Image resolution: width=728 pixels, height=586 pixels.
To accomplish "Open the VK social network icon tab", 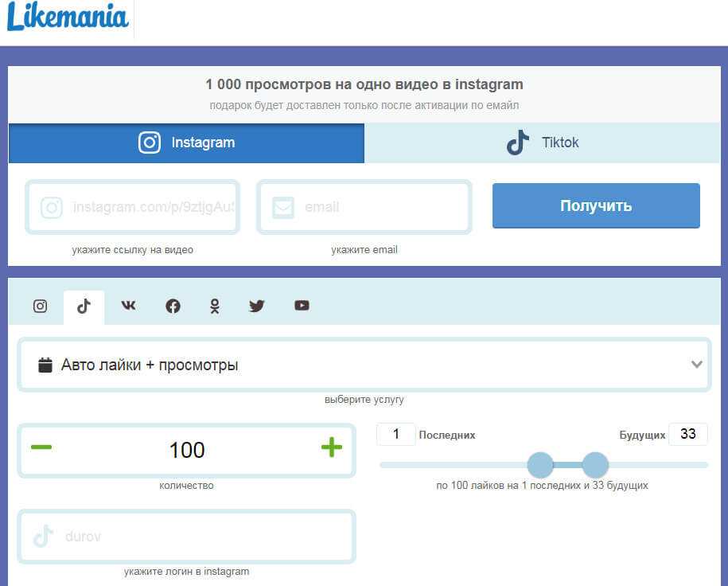I will click(128, 306).
